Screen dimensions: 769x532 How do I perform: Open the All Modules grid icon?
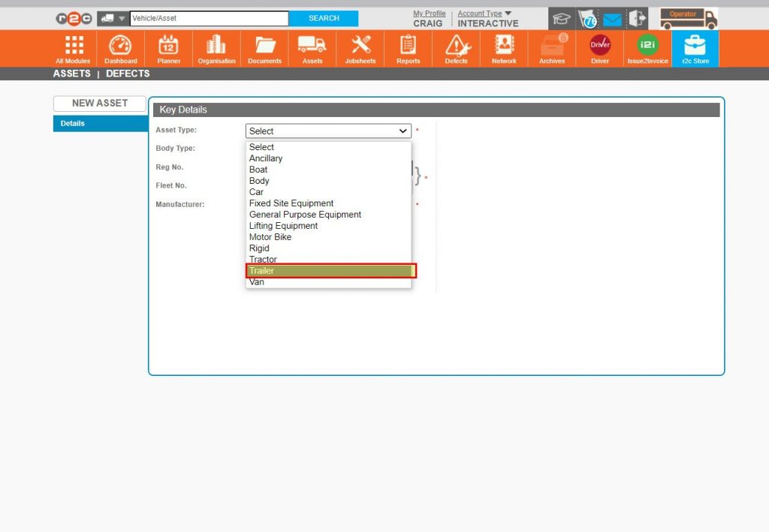tap(72, 47)
